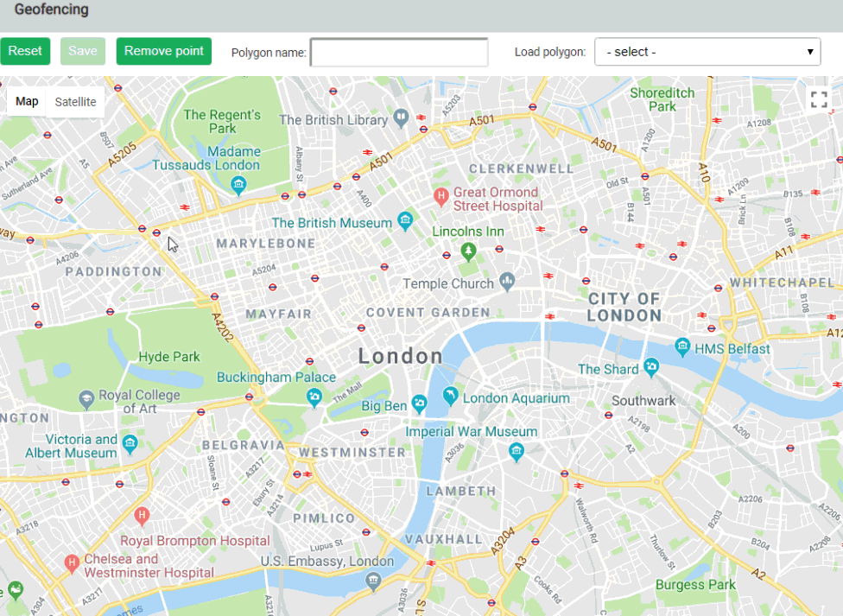Screen dimensions: 843x616
Task: Switch to Satellite view tab
Action: pos(75,101)
